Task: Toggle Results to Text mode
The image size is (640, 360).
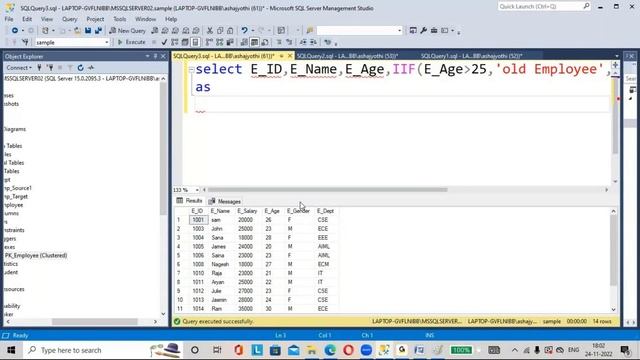Action: coord(244,42)
